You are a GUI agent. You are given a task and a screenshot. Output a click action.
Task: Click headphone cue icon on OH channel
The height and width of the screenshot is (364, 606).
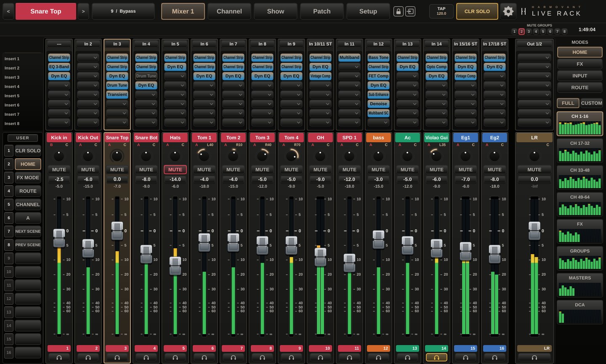point(320,357)
